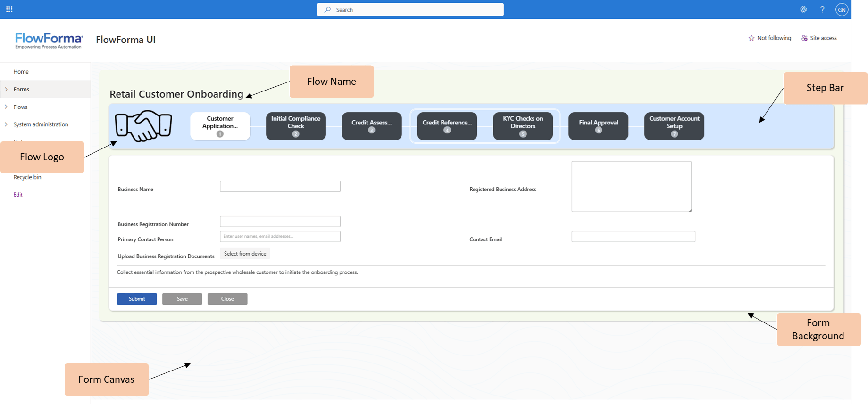Click the handshake flow logo
Screen dimensions: 868x404
[143, 126]
